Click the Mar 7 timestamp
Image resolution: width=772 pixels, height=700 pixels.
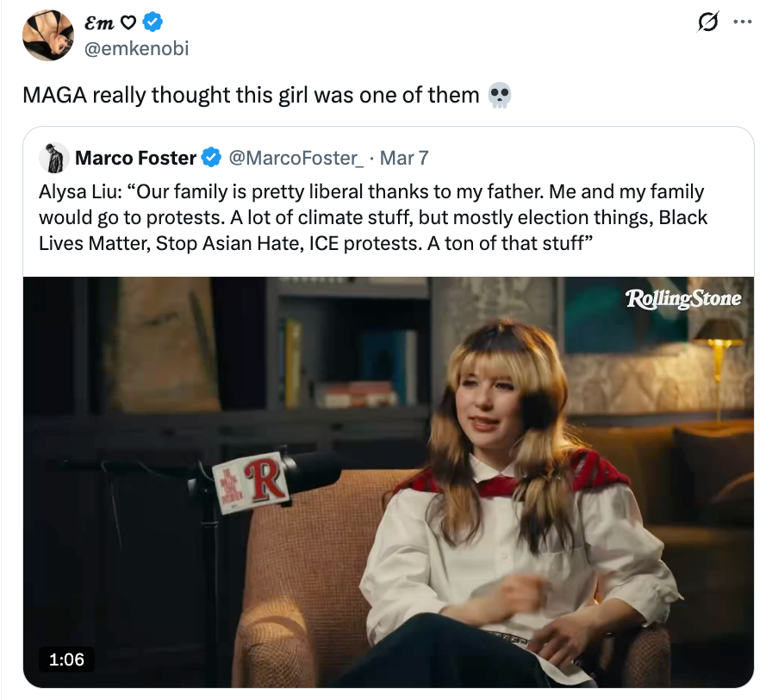pos(404,158)
